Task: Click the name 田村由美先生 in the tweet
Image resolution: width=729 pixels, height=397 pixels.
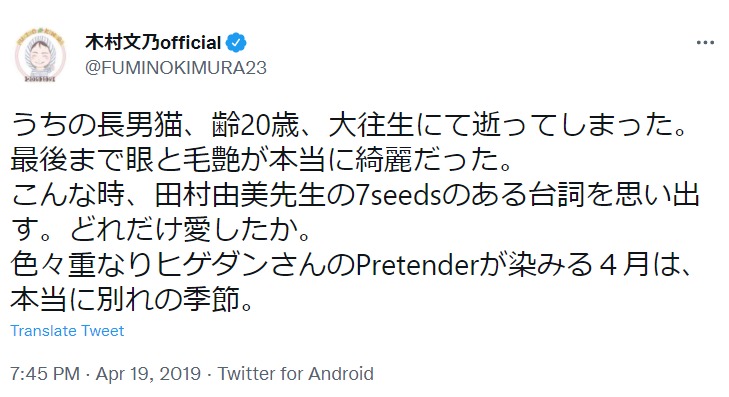Action: coord(239,195)
